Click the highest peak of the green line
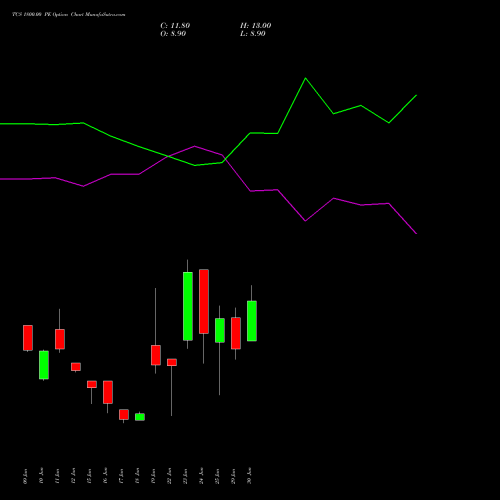 coord(305,78)
